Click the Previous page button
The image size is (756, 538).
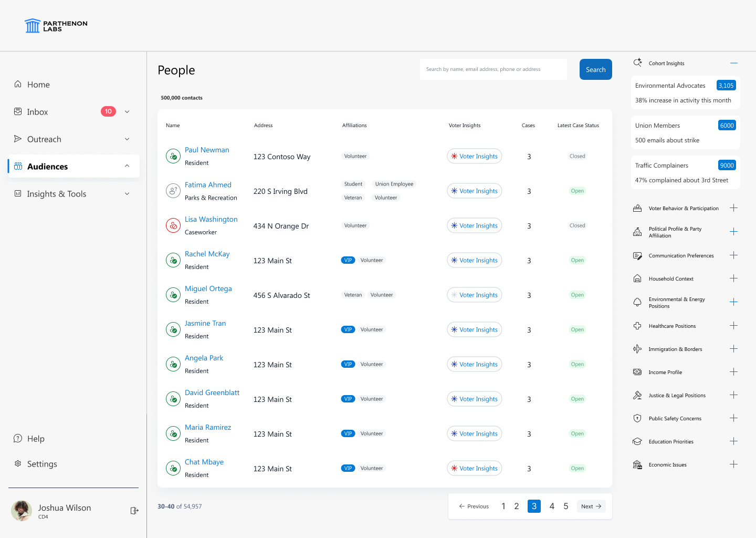(x=474, y=506)
